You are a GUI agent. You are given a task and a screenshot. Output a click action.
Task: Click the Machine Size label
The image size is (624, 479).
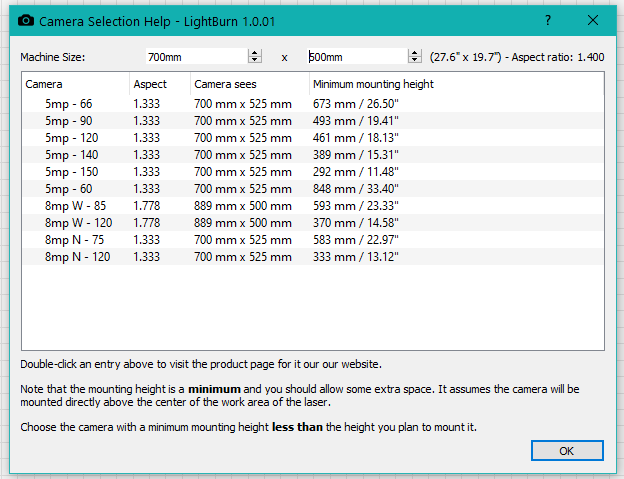point(53,57)
